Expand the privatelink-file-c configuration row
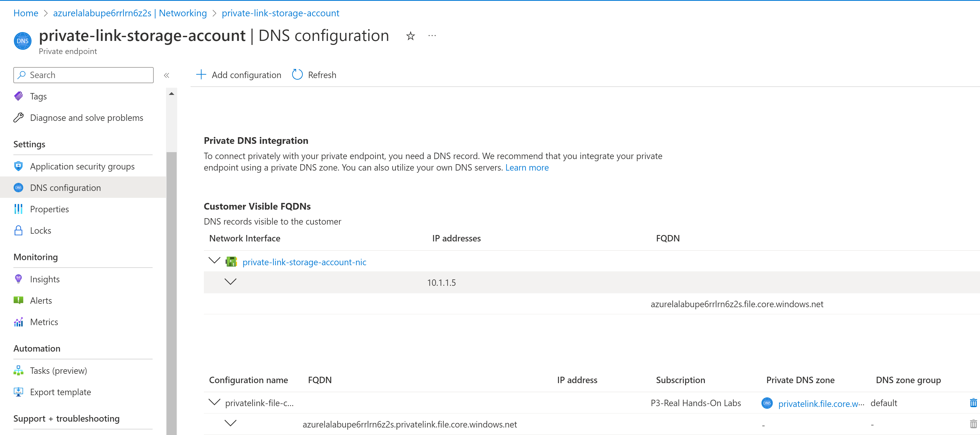Image resolution: width=980 pixels, height=435 pixels. (x=214, y=402)
